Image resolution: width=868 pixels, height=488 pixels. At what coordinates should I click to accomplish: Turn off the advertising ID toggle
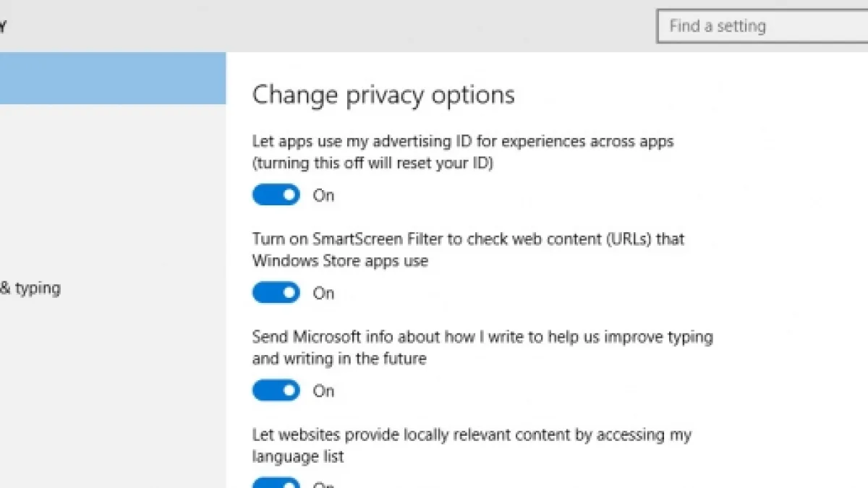click(276, 195)
